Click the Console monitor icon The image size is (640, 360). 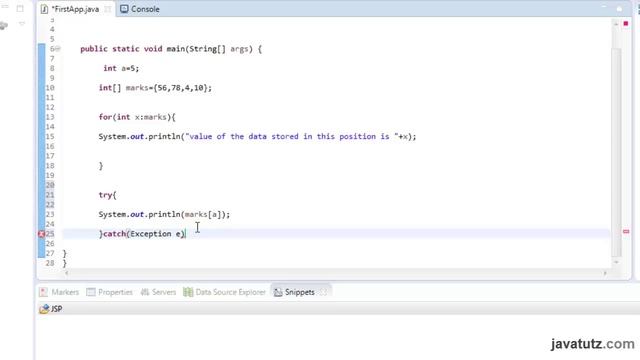click(124, 9)
